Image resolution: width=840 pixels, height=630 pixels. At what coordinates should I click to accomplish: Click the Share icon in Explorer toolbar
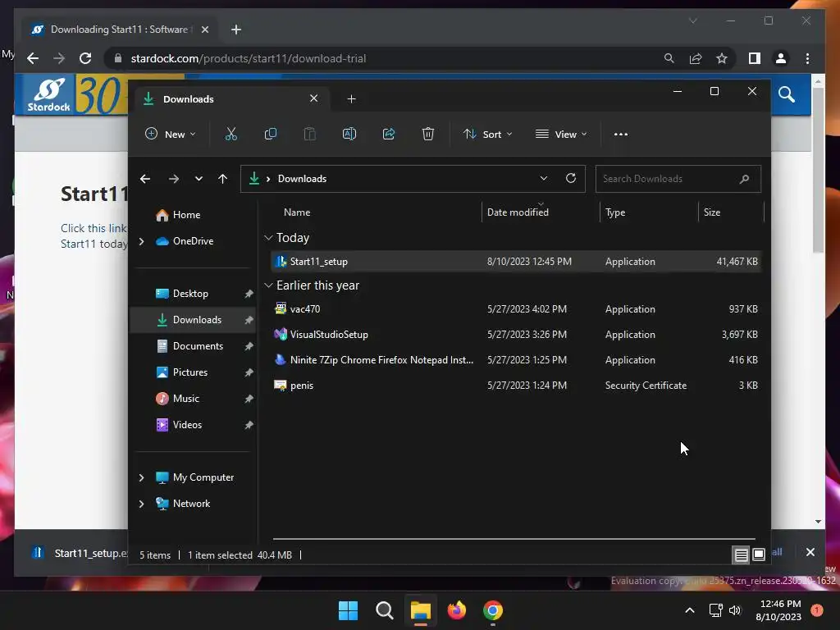coord(389,134)
